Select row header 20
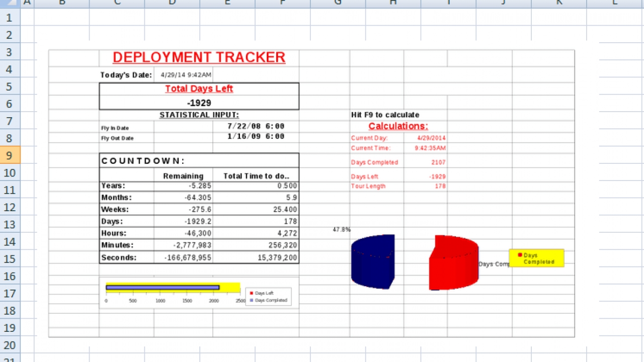644x362 pixels. (10, 345)
